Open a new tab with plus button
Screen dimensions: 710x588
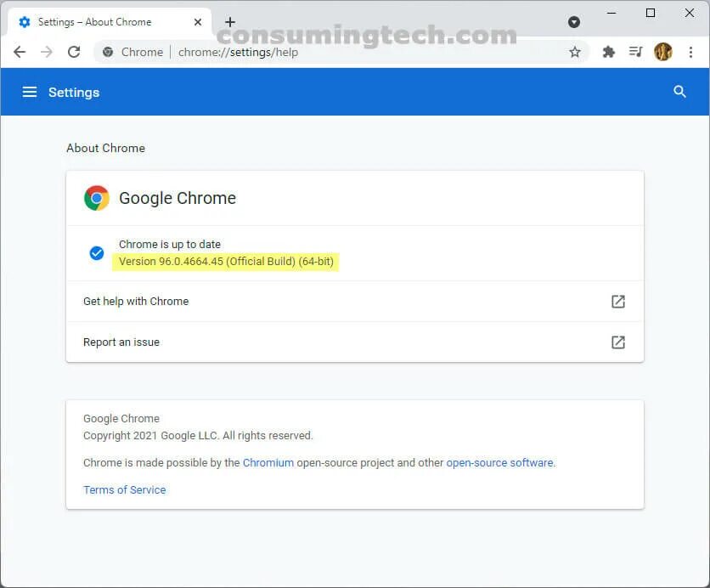point(229,22)
